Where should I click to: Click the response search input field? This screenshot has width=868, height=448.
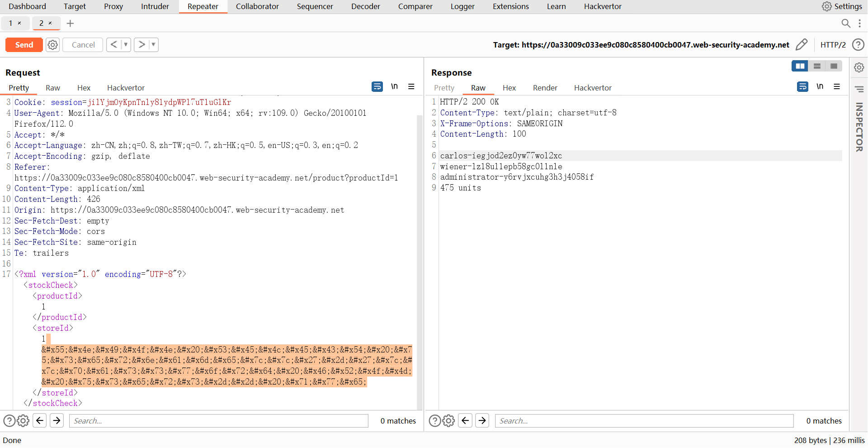coord(644,421)
